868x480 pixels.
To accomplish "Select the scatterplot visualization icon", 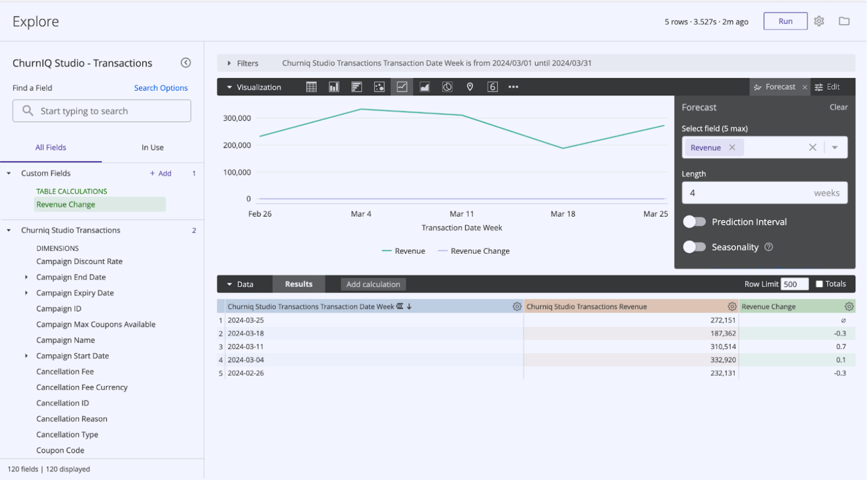I will coord(380,87).
